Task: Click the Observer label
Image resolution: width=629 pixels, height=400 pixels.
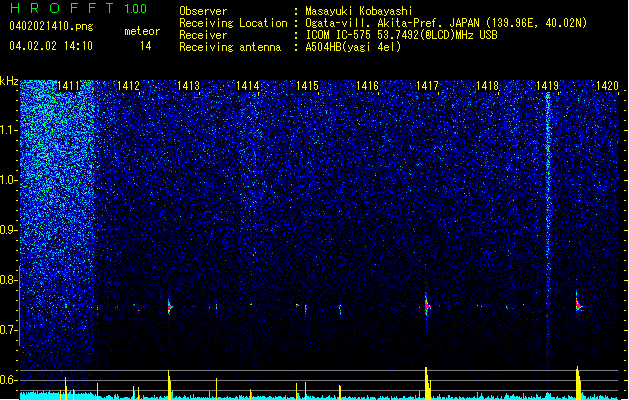Action: coord(203,11)
